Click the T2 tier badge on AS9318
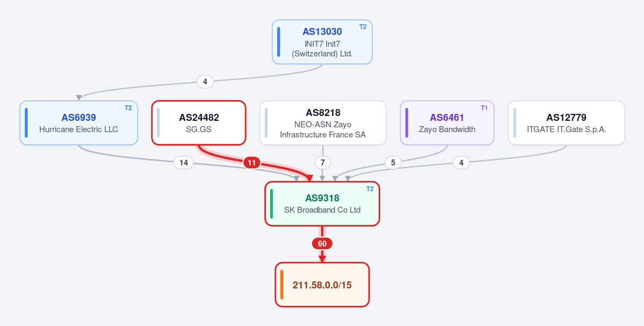The image size is (644, 326). tap(370, 189)
